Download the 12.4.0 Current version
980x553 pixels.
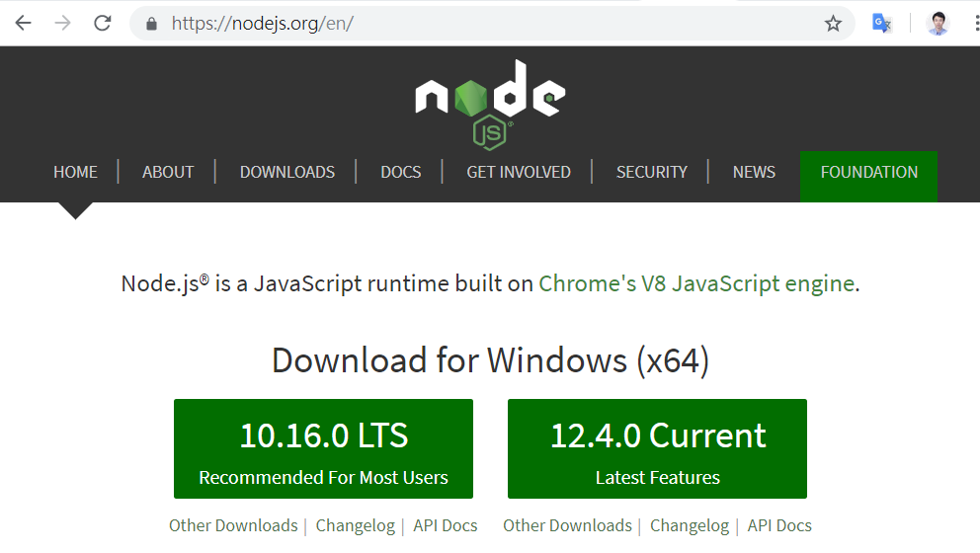[x=657, y=448]
